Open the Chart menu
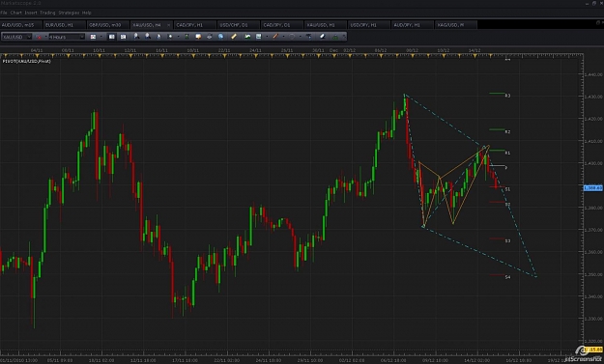 [15, 13]
